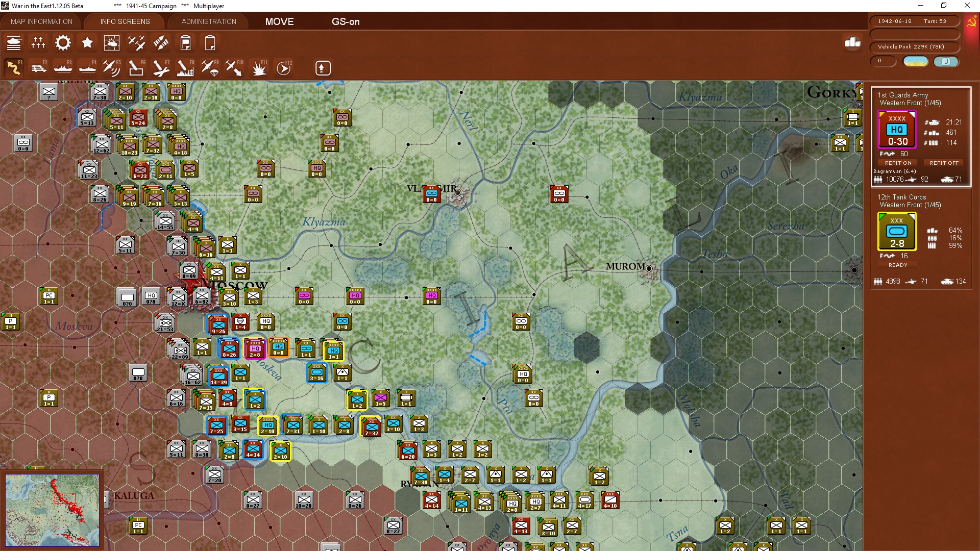This screenshot has width=980, height=551.
Task: Select the F3 naval transport mode
Action: (63, 68)
